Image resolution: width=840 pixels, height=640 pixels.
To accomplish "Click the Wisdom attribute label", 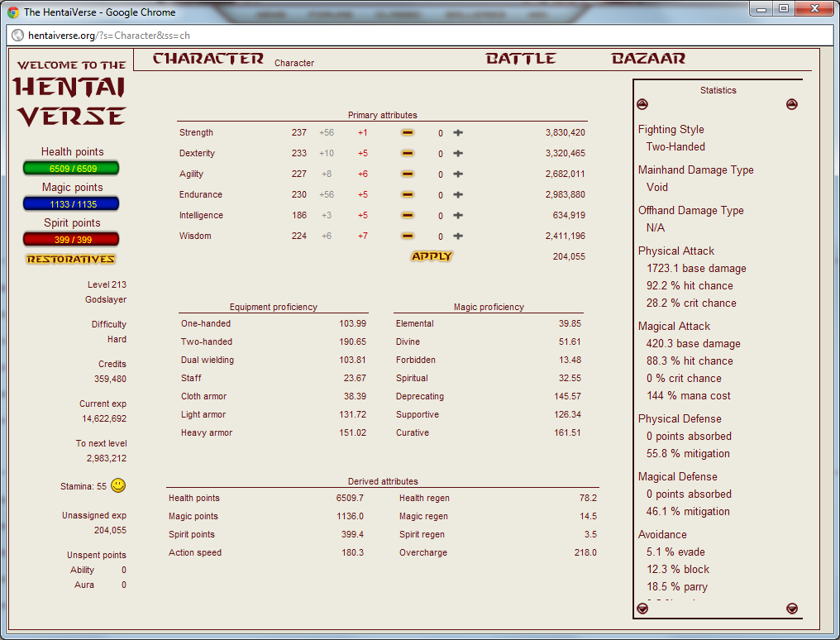I will click(195, 236).
